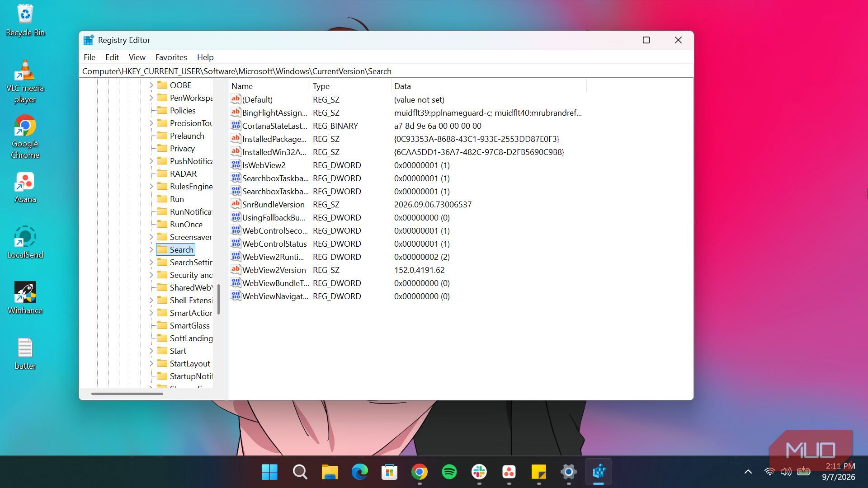Click the tree pane vertical scrollbar thumb
This screenshot has width=868, height=488.
[219, 299]
